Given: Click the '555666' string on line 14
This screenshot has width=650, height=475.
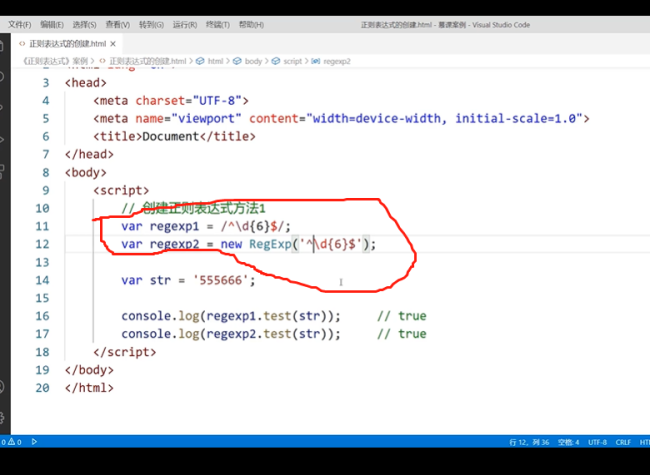Looking at the screenshot, I should 221,280.
